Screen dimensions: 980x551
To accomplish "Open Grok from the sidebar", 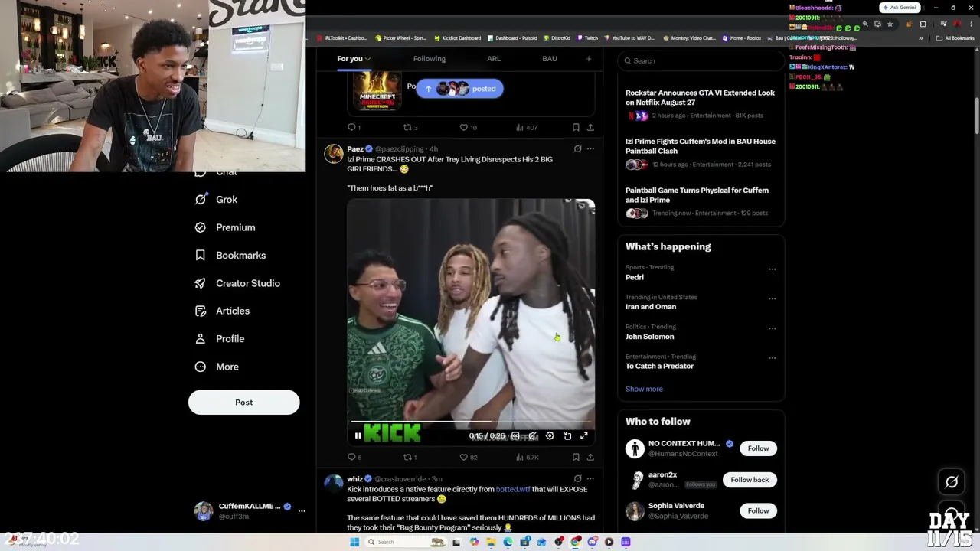I will tap(217, 199).
